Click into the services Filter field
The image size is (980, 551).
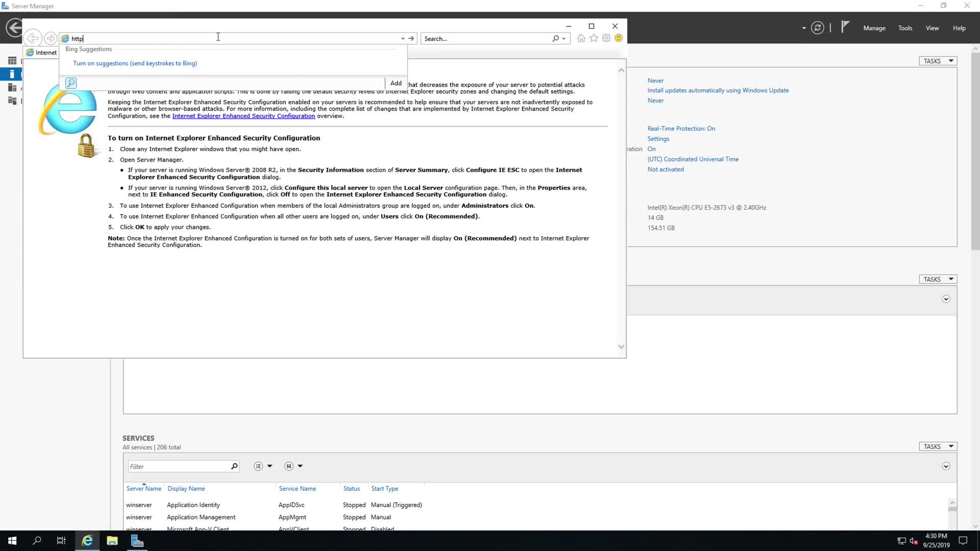(x=178, y=466)
